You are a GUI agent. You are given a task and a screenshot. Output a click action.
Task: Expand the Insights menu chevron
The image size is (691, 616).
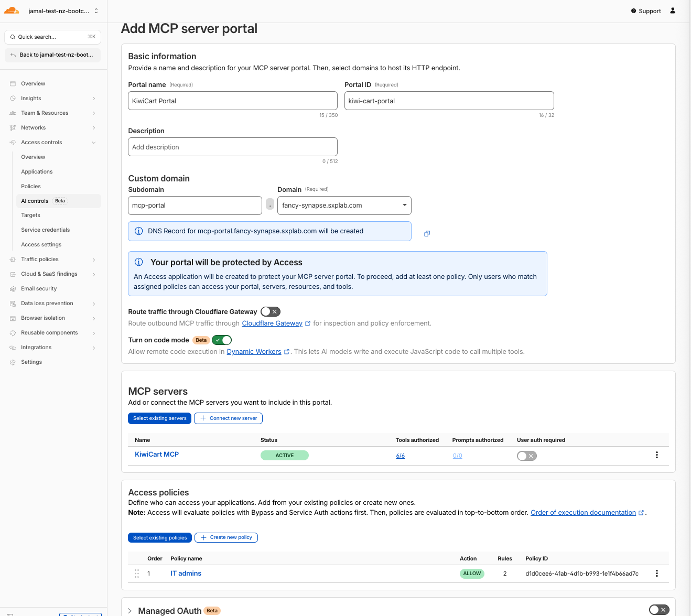pos(94,99)
